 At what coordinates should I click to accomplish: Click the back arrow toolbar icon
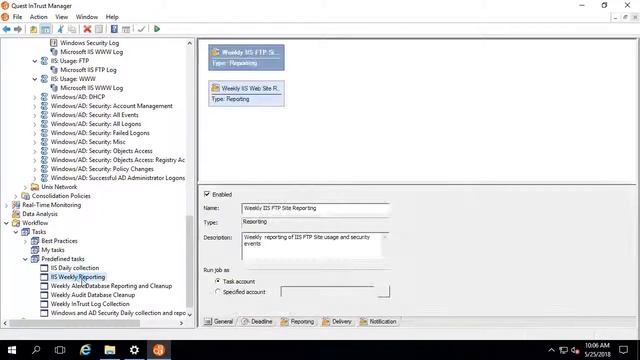point(7,29)
